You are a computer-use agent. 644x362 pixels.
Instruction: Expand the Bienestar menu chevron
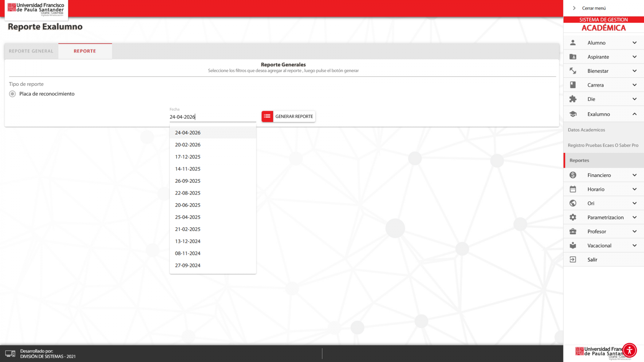634,71
